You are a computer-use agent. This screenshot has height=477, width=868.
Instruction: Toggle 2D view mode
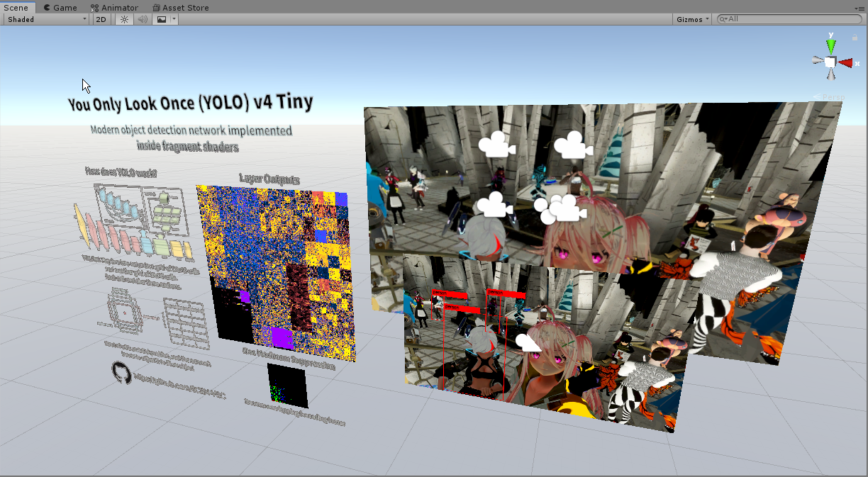[x=101, y=19]
